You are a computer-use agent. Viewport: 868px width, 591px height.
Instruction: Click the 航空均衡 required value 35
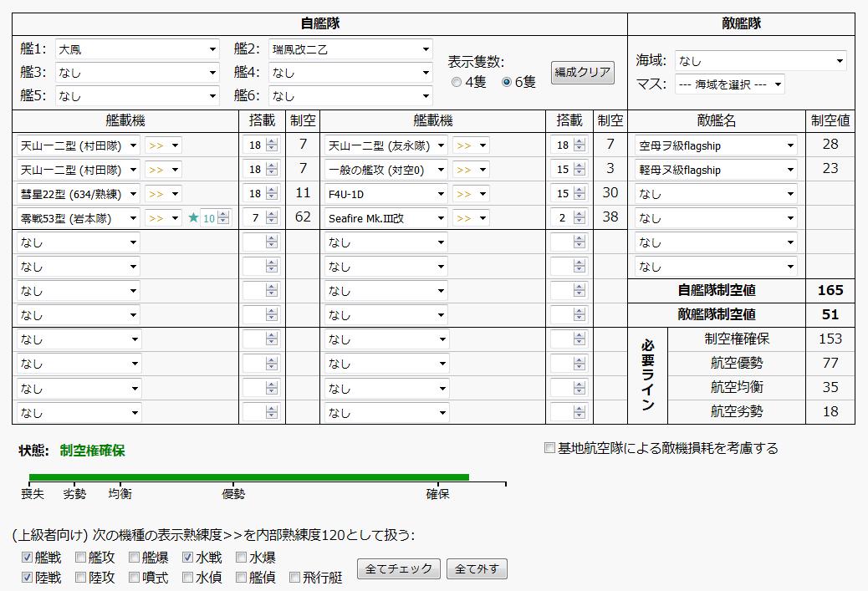pos(830,387)
